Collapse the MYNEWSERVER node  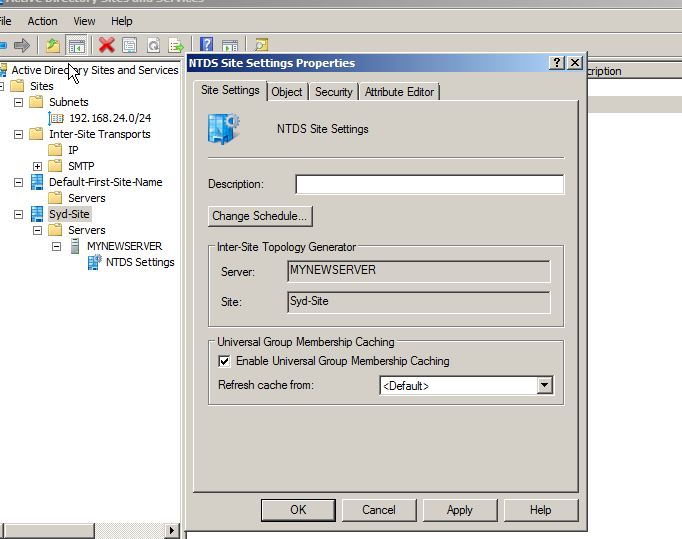(x=56, y=247)
